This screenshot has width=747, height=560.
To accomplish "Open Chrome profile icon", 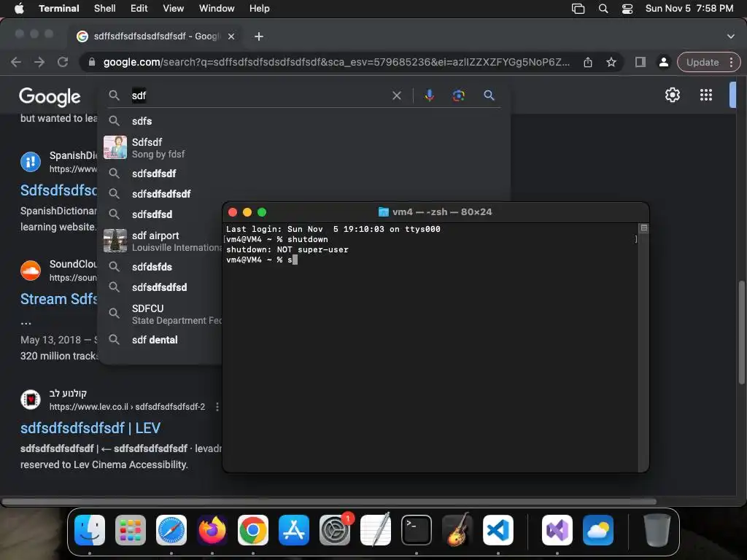I will click(663, 63).
